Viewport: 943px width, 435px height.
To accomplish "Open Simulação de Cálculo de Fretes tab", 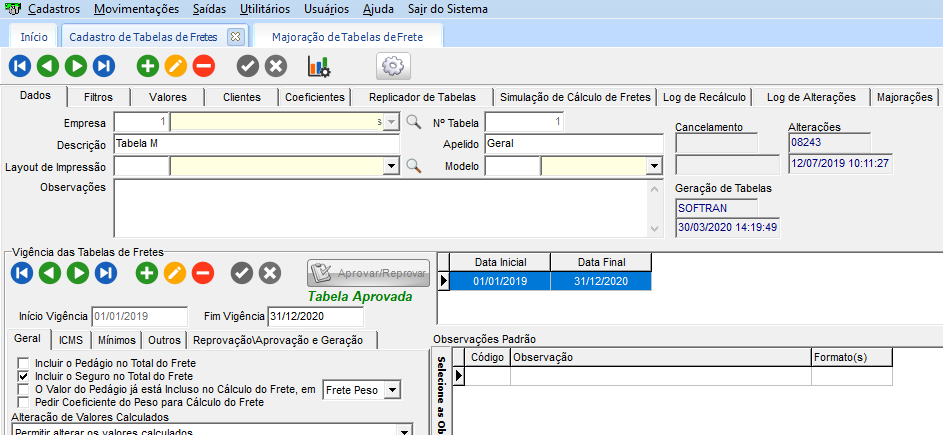I will tap(576, 97).
